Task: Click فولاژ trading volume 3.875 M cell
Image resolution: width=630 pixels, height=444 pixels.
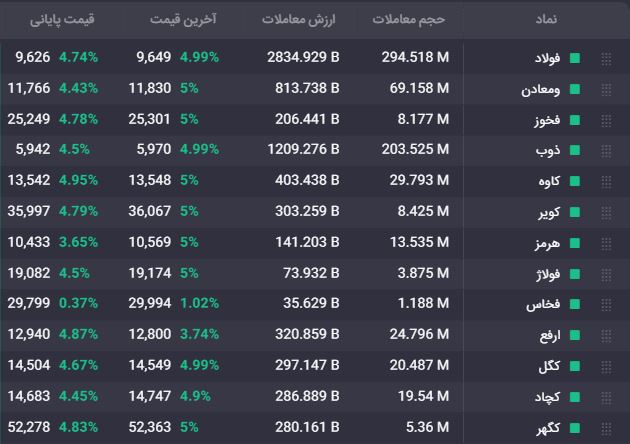Action: pyautogui.click(x=423, y=273)
